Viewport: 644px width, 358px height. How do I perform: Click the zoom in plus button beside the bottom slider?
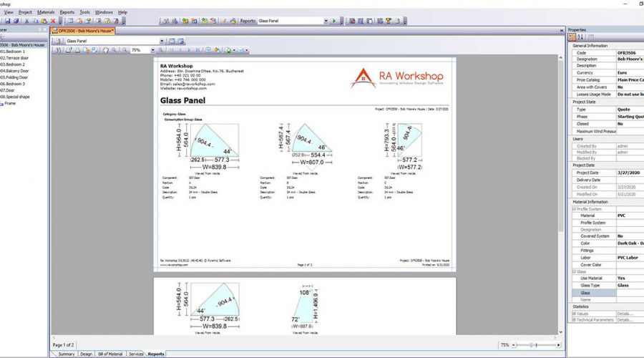click(558, 345)
